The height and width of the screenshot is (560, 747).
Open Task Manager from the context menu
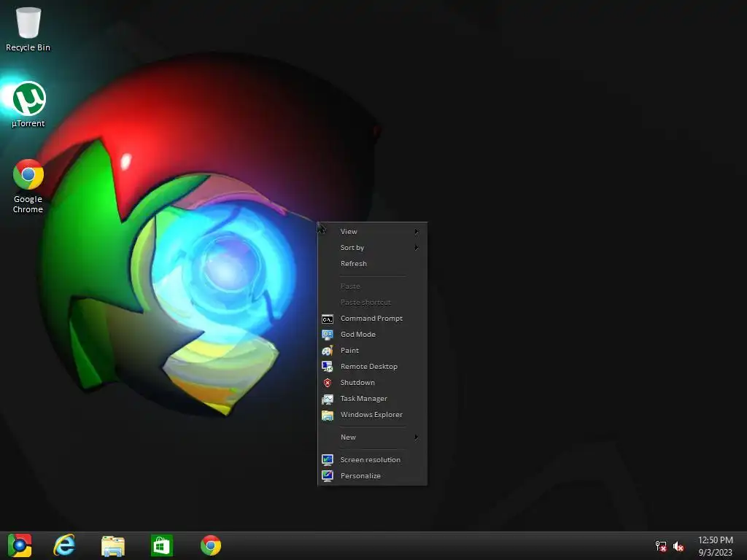pos(364,399)
